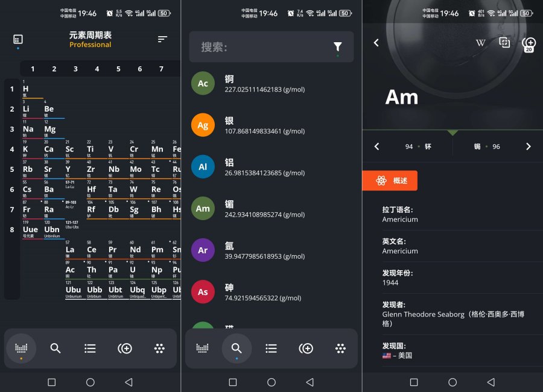This screenshot has width=543, height=392.
Task: Tap the legend icon at top-left of the table
Action: (x=17, y=38)
